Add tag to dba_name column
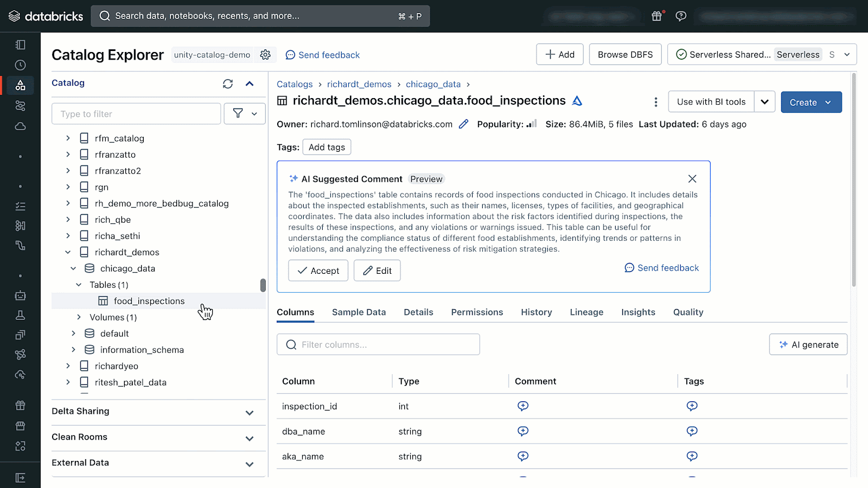Image resolution: width=868 pixels, height=488 pixels. point(692,431)
